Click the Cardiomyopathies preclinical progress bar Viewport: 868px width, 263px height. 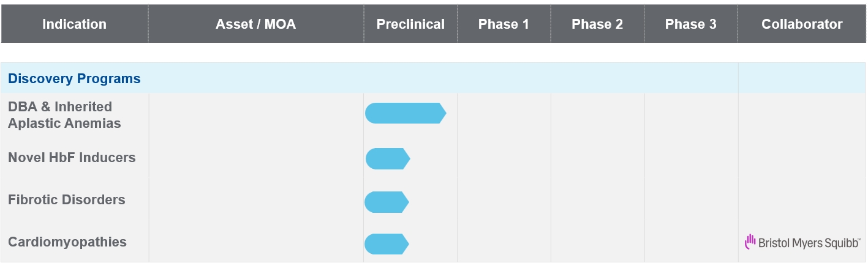coord(386,244)
